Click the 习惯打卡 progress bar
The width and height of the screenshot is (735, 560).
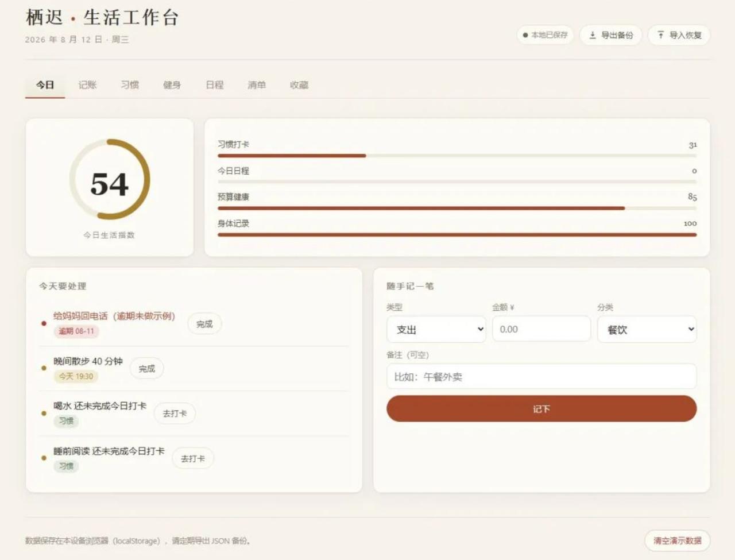[457, 156]
